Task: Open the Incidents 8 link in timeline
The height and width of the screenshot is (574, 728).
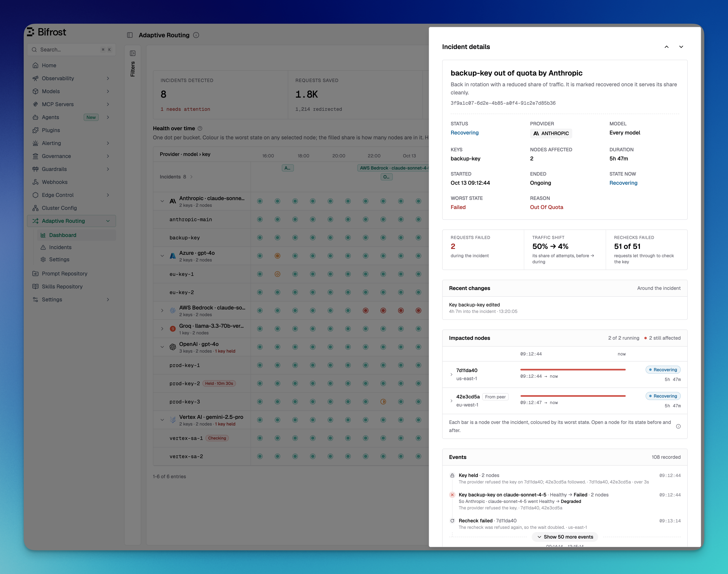Action: (176, 177)
